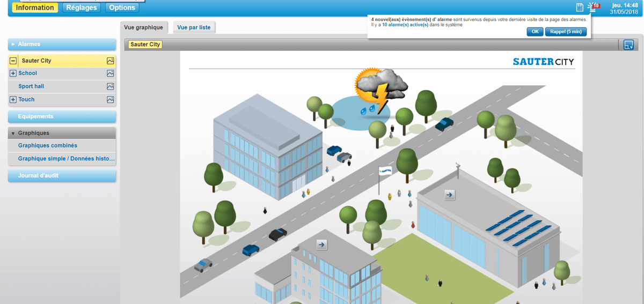The width and height of the screenshot is (644, 304).
Task: Open the Options menu
Action: point(122,8)
